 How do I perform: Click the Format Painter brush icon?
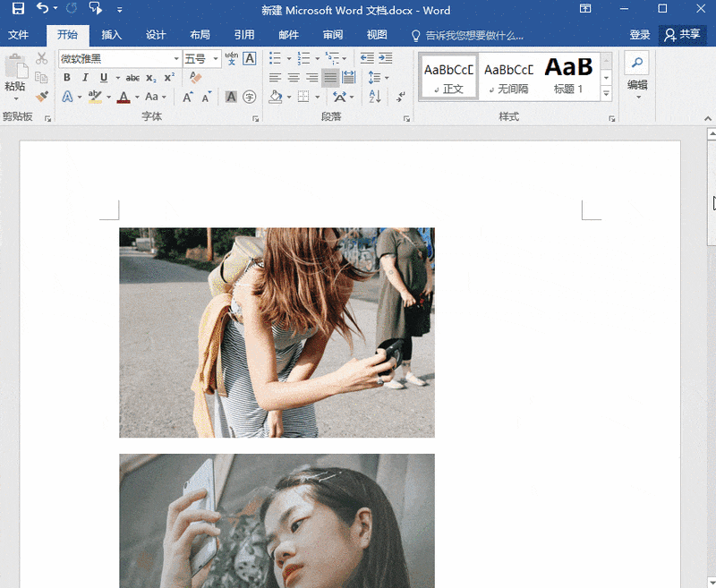click(x=41, y=97)
